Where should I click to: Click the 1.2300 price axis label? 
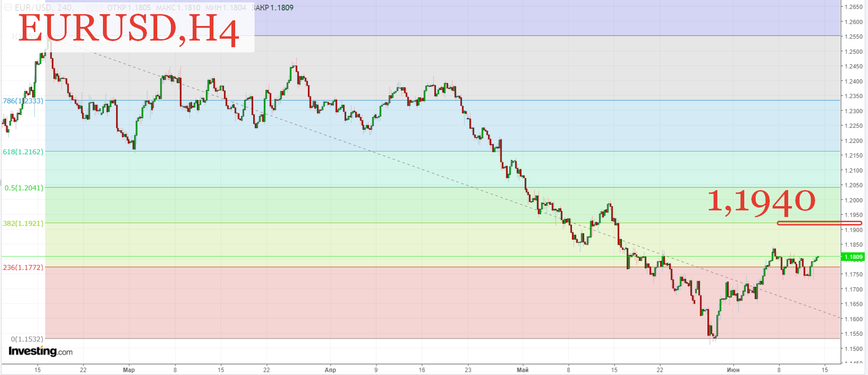[x=853, y=111]
